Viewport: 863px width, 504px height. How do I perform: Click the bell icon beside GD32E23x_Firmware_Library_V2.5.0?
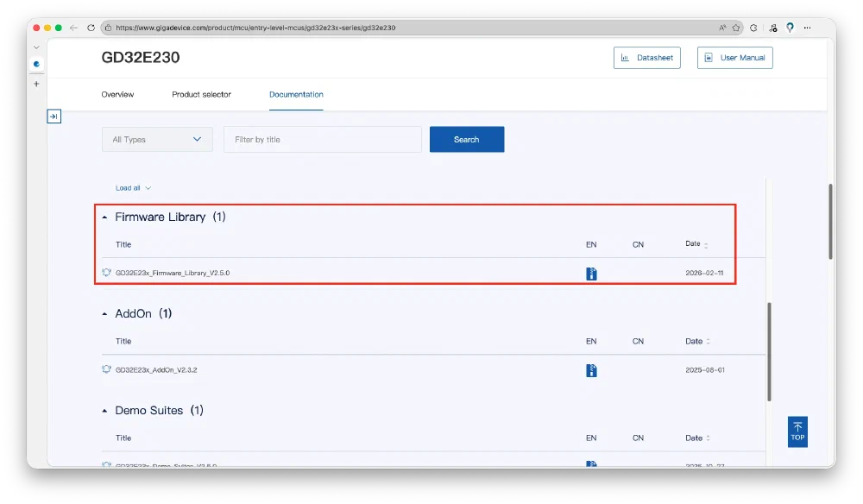tap(106, 273)
